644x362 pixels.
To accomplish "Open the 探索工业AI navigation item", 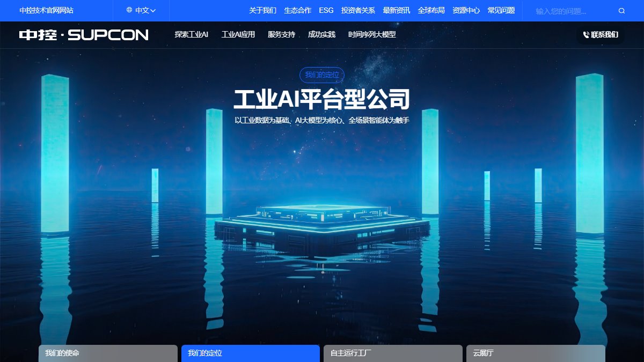I will point(192,35).
